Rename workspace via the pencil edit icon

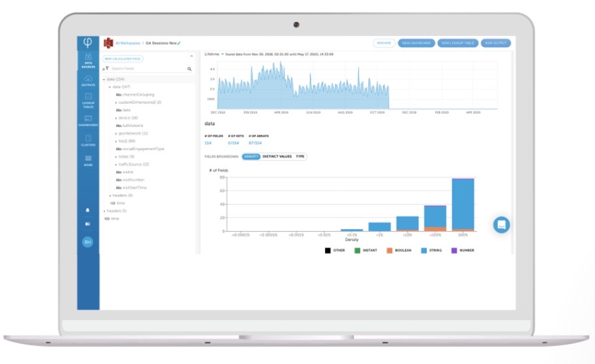point(179,44)
